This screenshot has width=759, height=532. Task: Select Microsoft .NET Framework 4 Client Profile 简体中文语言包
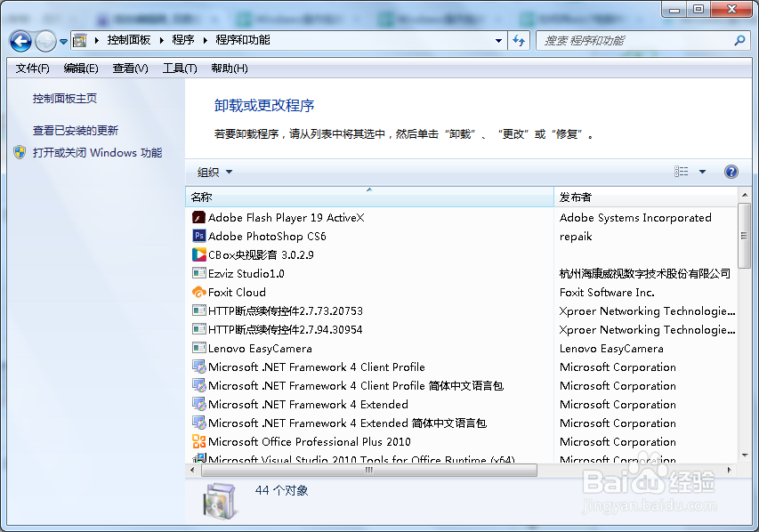pyautogui.click(x=356, y=386)
